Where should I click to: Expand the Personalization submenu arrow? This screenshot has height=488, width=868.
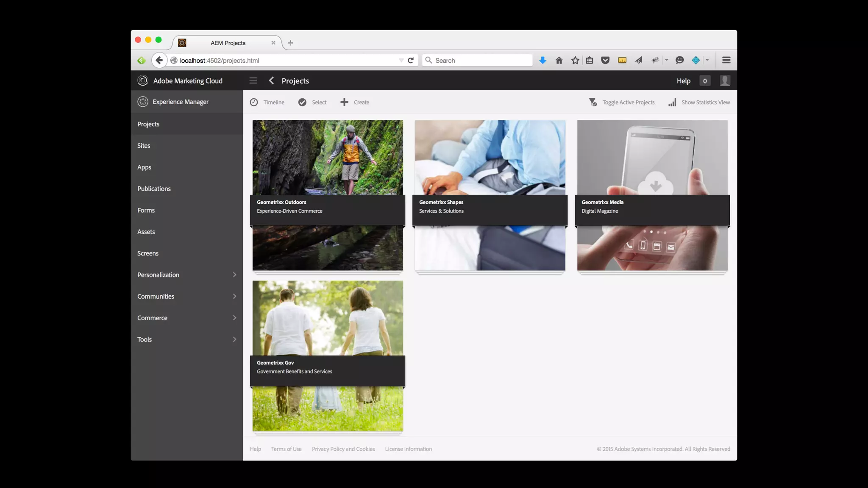(x=234, y=274)
